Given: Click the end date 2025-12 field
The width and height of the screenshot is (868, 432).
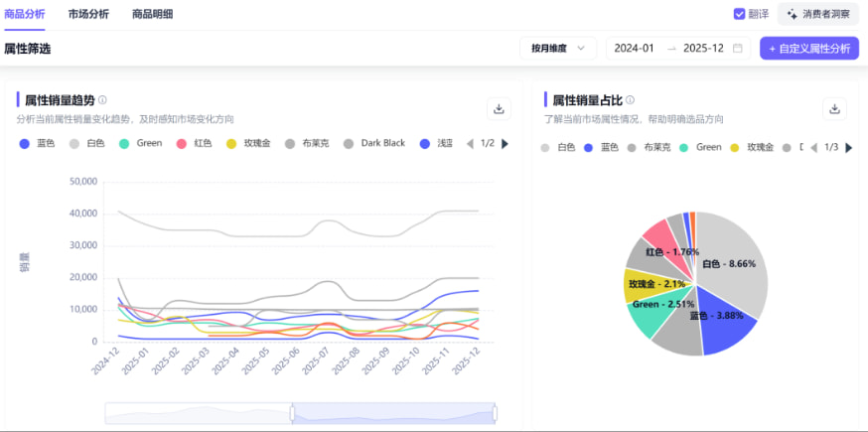Looking at the screenshot, I should pyautogui.click(x=703, y=49).
